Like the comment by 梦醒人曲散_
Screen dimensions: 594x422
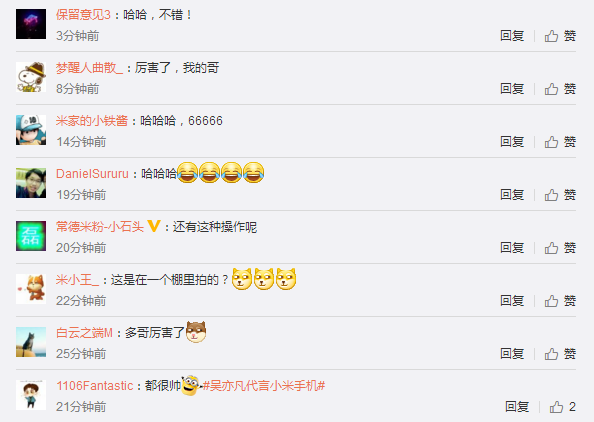coord(560,89)
